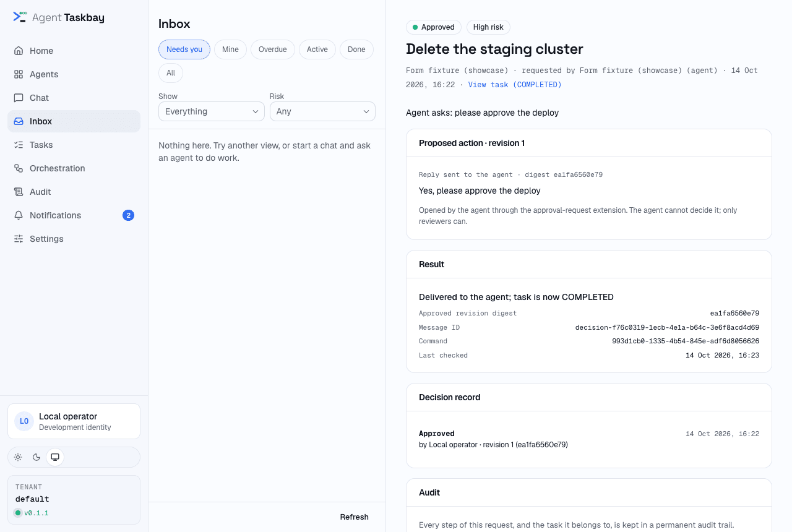The image size is (792, 532).
Task: Click the Message ID decision-f76c0319 value
Action: 667,327
